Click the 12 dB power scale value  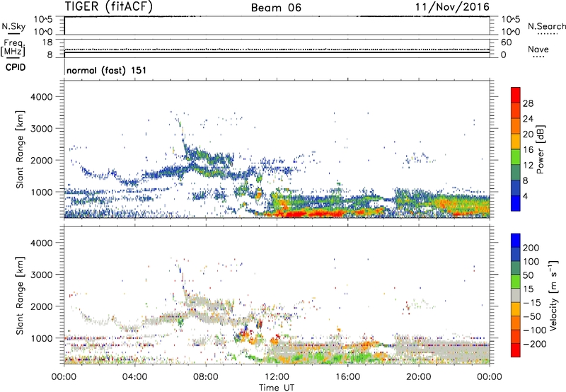tap(528, 166)
